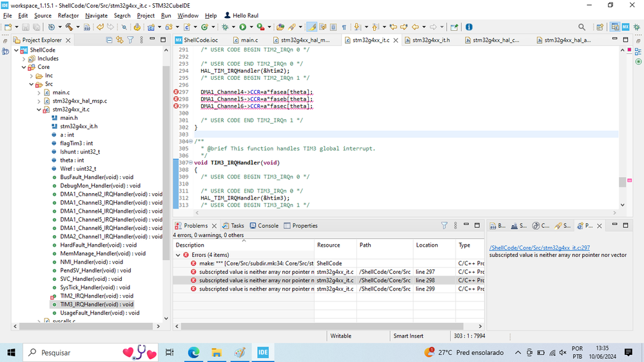Open the dropdown arrow beside Run button
Screen dimensions: 644x362
pyautogui.click(x=251, y=27)
